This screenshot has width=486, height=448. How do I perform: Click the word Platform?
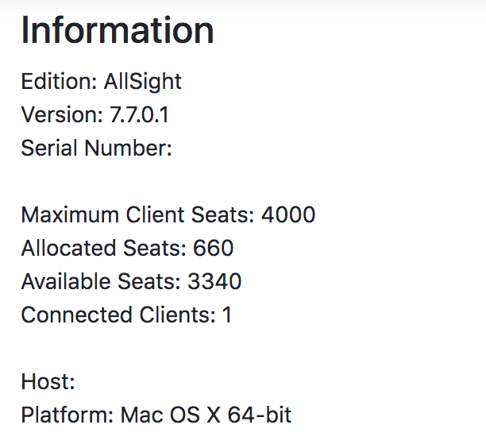(67, 415)
